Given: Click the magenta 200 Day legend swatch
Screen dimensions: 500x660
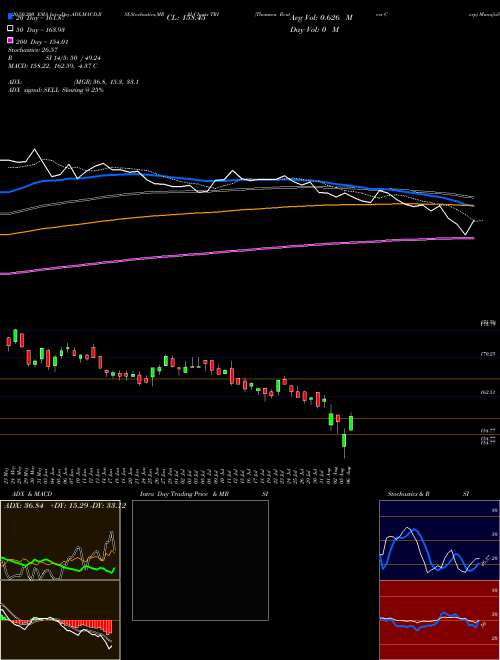Looking at the screenshot, I should click(x=10, y=41).
